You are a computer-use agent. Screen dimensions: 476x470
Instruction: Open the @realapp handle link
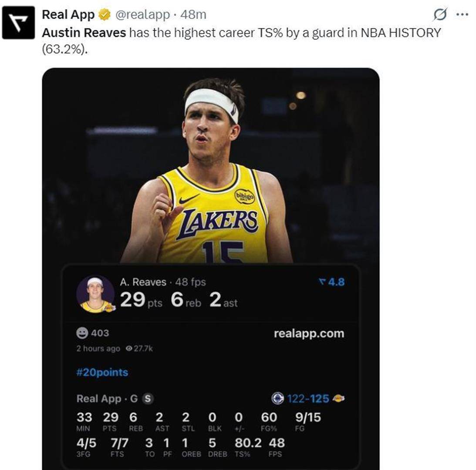pyautogui.click(x=142, y=15)
